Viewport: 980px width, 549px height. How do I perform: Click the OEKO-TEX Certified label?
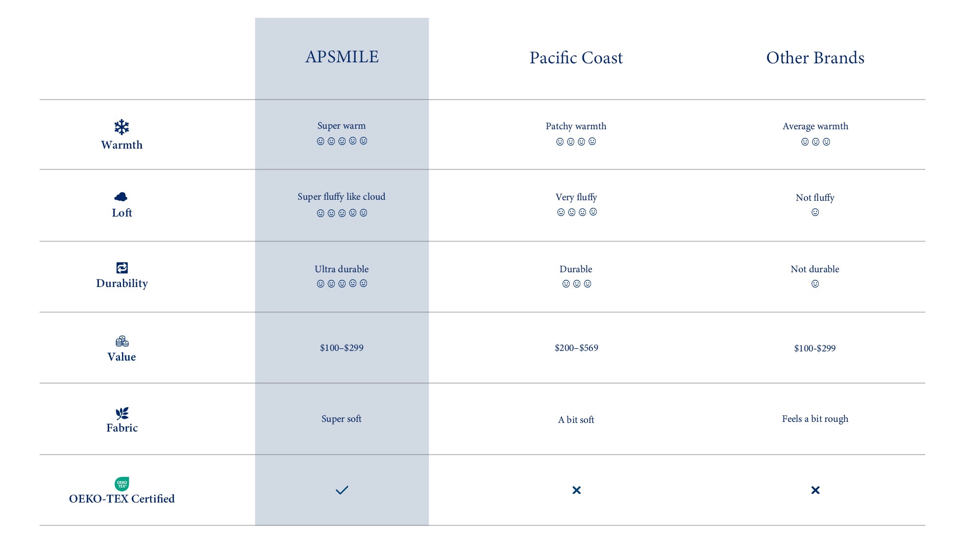(x=122, y=499)
